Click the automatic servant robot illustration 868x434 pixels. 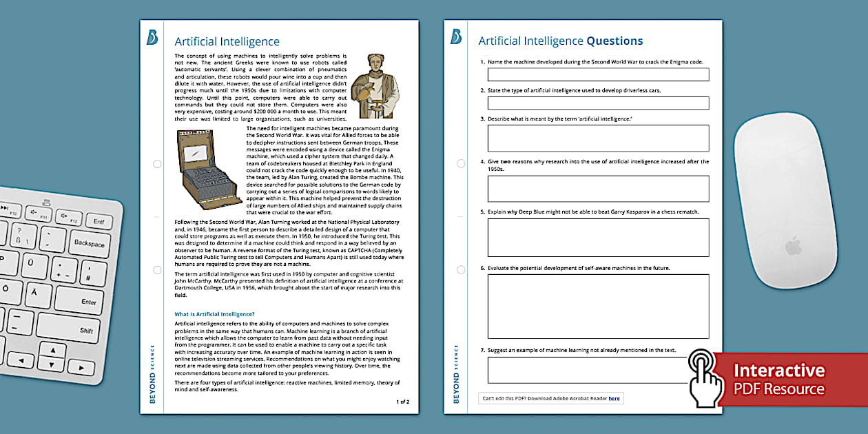(x=377, y=86)
